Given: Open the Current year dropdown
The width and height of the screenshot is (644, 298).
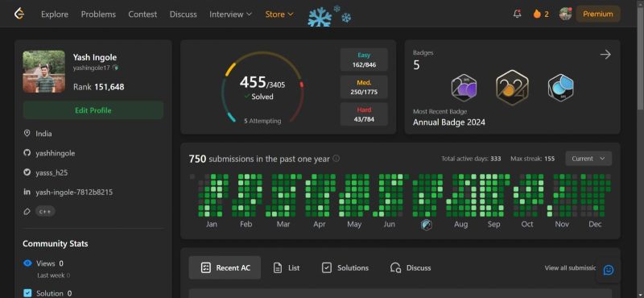Looking at the screenshot, I should pos(588,159).
